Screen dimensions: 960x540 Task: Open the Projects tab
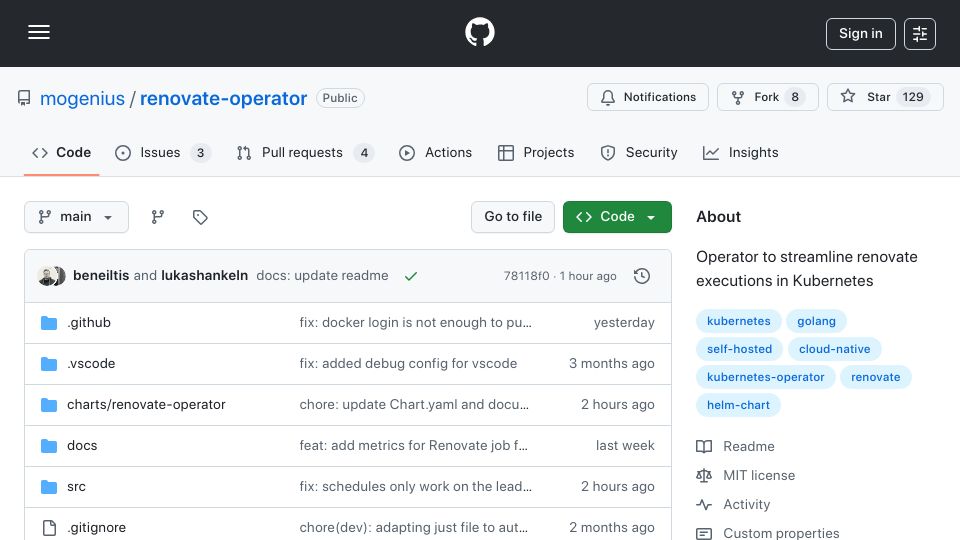pos(536,152)
